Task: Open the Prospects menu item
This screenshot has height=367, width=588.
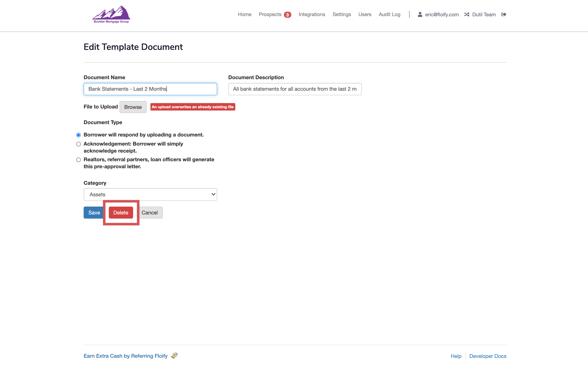Action: tap(270, 15)
